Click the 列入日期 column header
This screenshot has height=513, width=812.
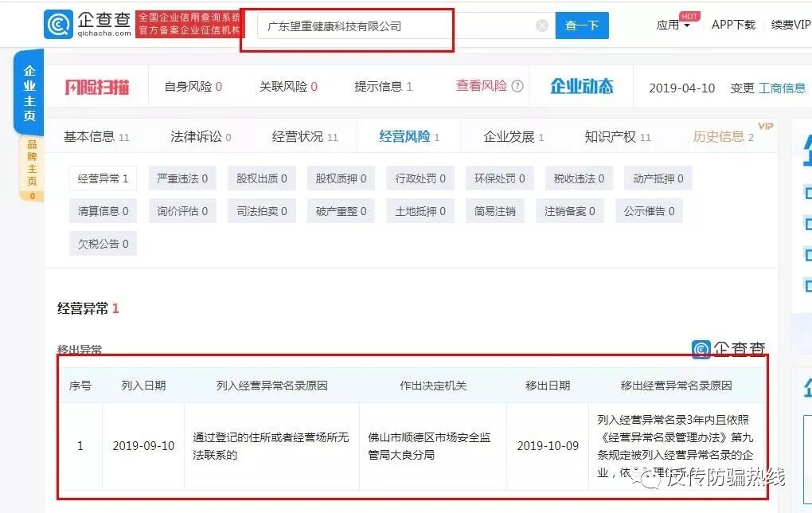[x=143, y=386]
